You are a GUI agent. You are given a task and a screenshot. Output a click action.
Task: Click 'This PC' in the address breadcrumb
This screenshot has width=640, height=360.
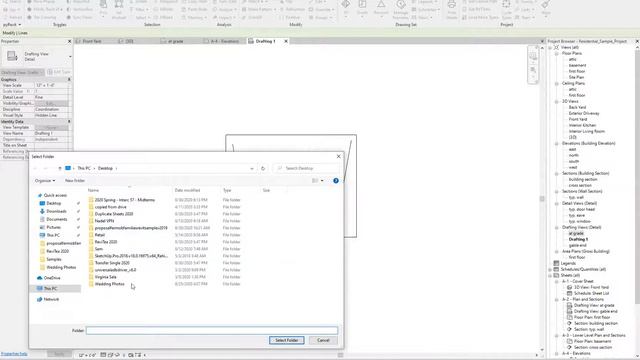84,168
